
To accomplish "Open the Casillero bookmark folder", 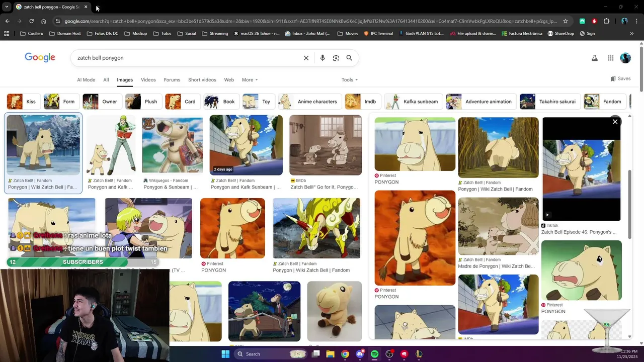I will point(32,34).
